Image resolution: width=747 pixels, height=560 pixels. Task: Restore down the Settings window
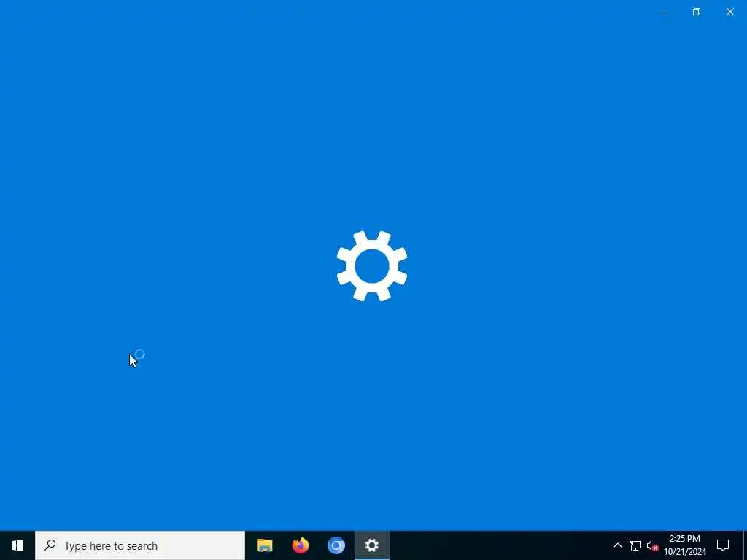697,12
